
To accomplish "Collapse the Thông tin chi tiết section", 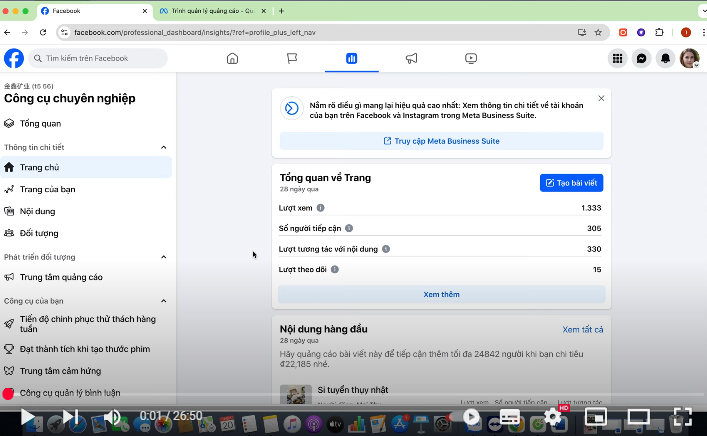I will (164, 147).
